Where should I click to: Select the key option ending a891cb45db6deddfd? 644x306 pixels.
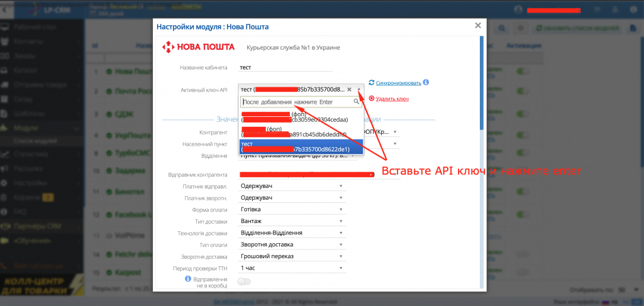[x=301, y=131]
